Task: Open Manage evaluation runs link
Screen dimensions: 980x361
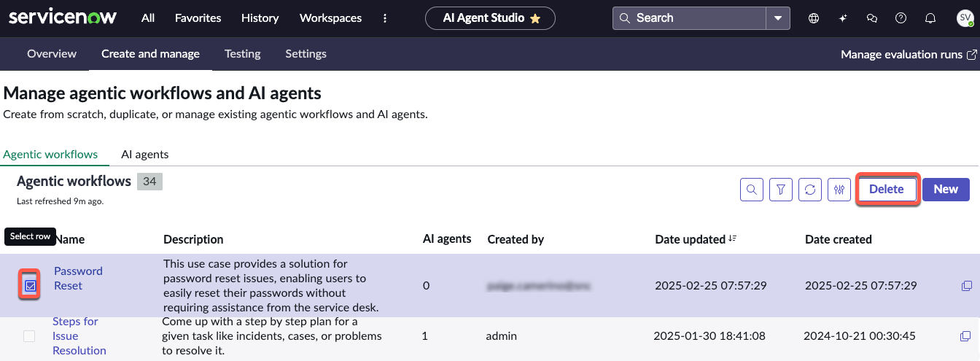Action: pos(909,55)
